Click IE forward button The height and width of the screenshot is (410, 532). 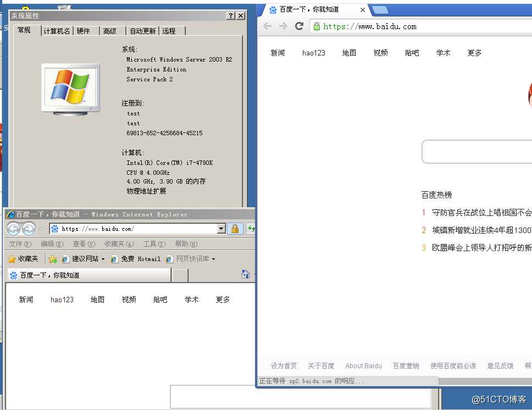point(29,229)
